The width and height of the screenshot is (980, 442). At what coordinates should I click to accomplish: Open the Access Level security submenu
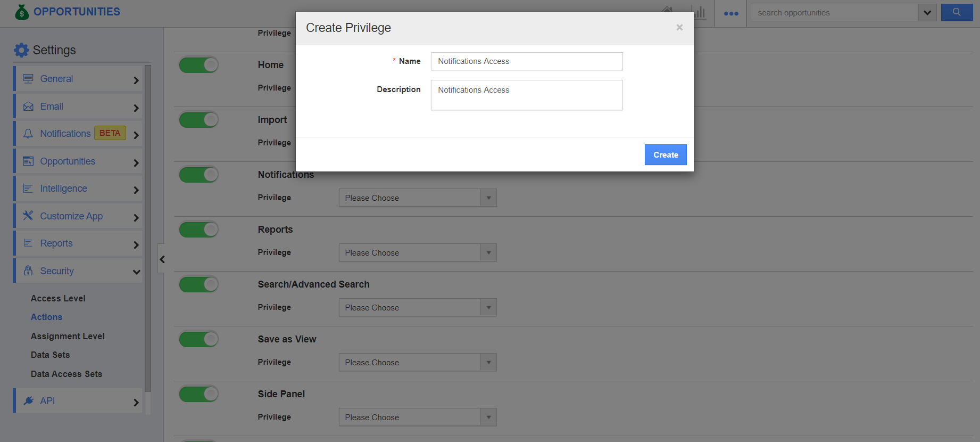pyautogui.click(x=58, y=298)
